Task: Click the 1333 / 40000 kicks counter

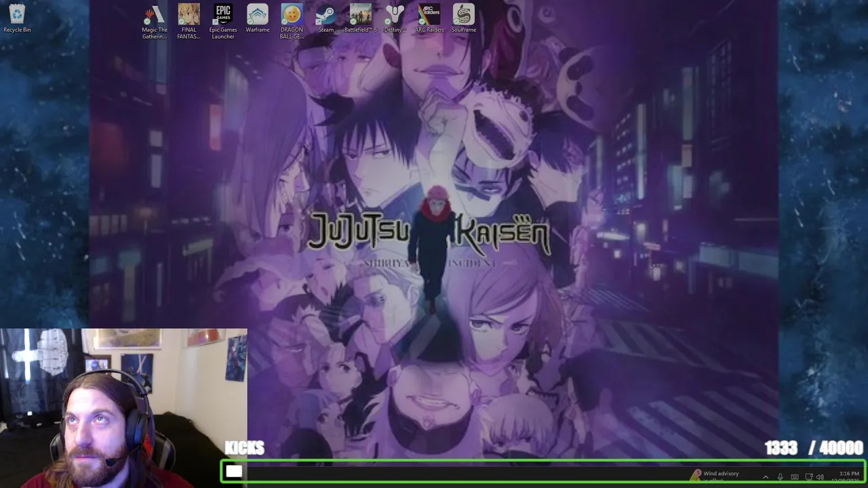Action: (814, 448)
